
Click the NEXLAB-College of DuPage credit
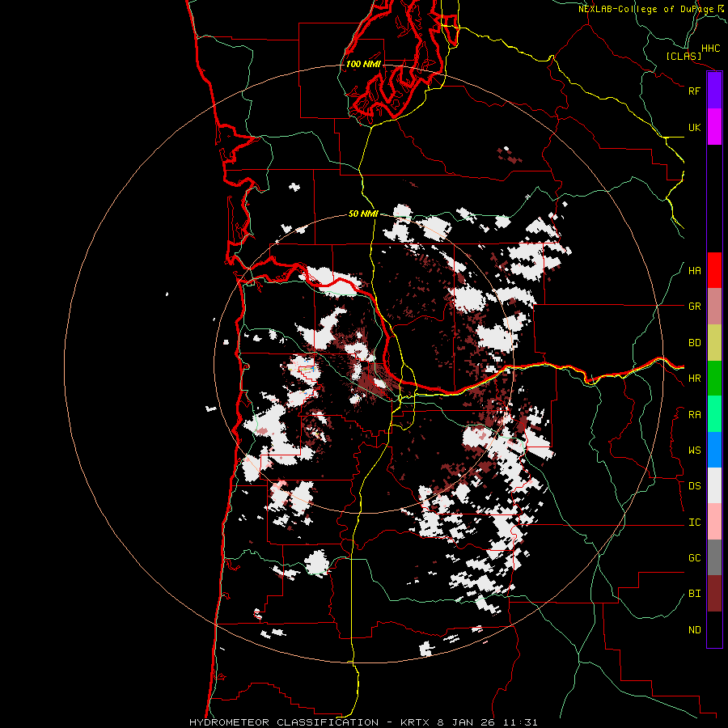coord(651,9)
